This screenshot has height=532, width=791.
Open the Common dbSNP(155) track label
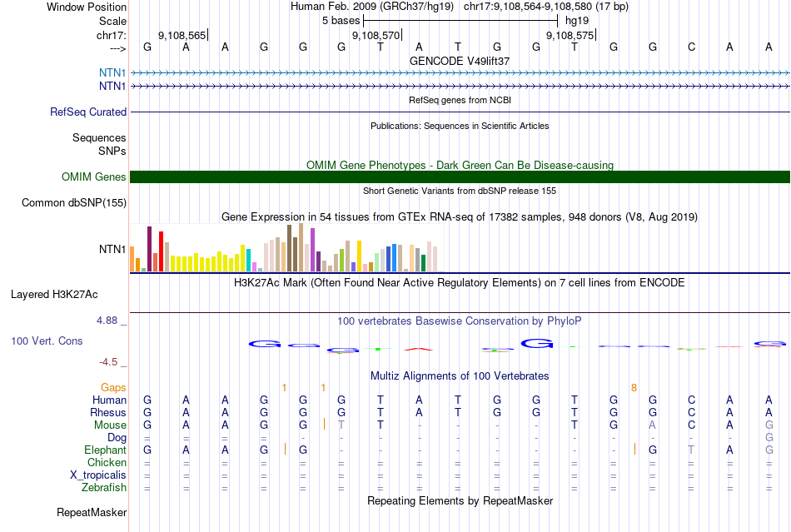tap(73, 202)
